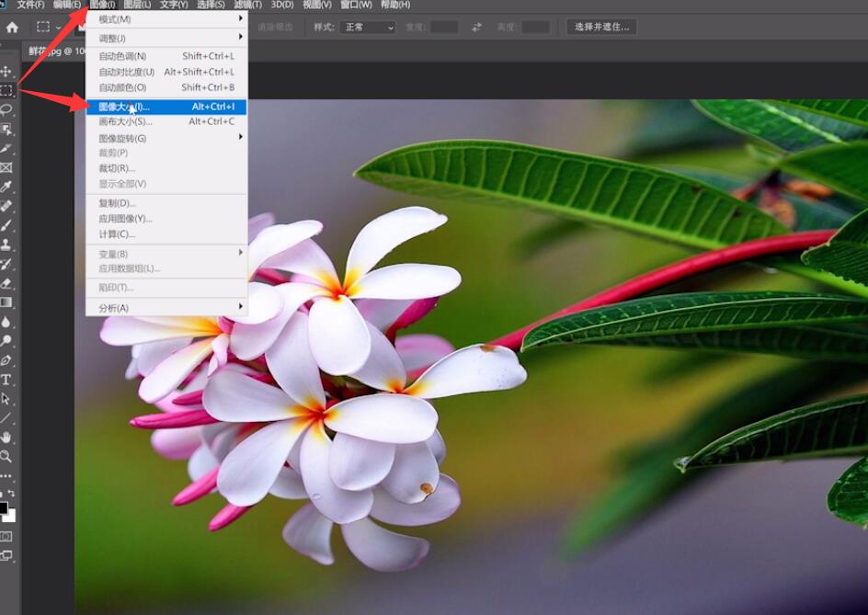The width and height of the screenshot is (868, 615).
Task: Select the Gradient tool
Action: 6,302
